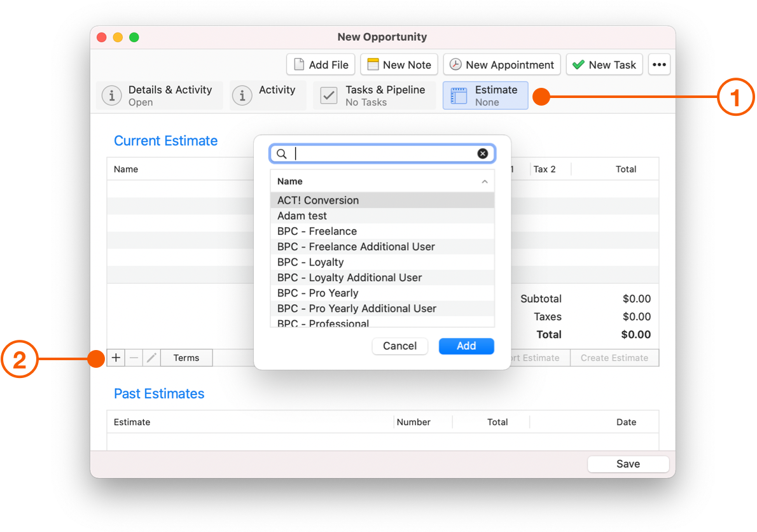The height and width of the screenshot is (532, 757).
Task: Pick BPC - Freelance Additional User
Action: (382, 247)
